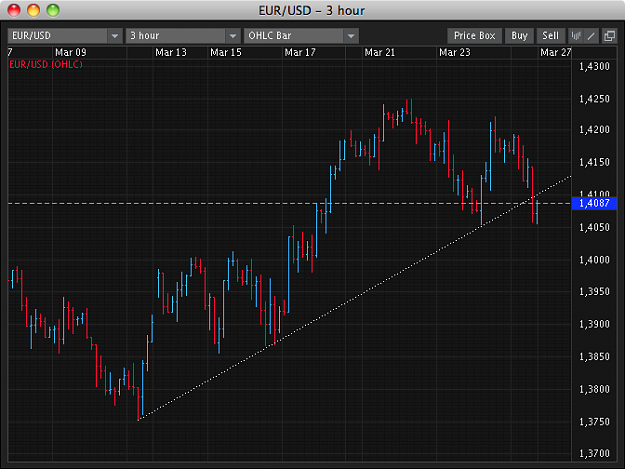Open the EUR/USD currency pair dropdown
Screen dimensions: 625x469
pos(65,36)
